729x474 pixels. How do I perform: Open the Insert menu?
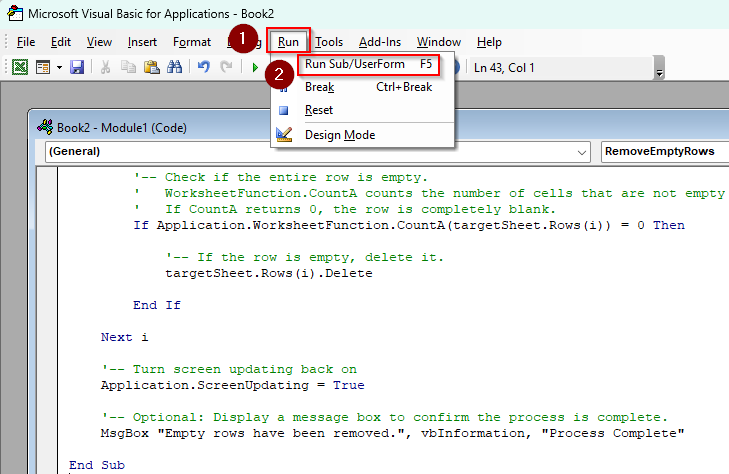click(142, 42)
